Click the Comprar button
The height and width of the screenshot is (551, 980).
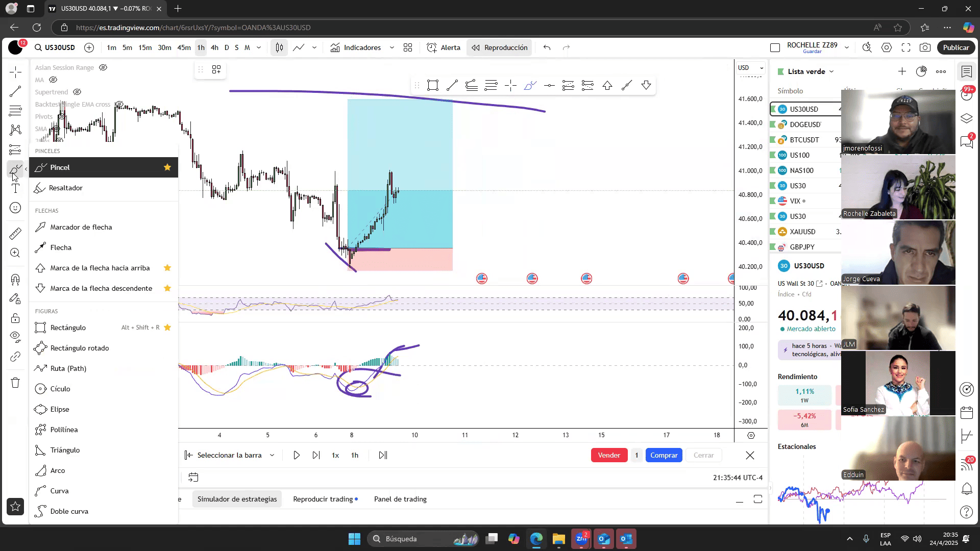tap(664, 455)
